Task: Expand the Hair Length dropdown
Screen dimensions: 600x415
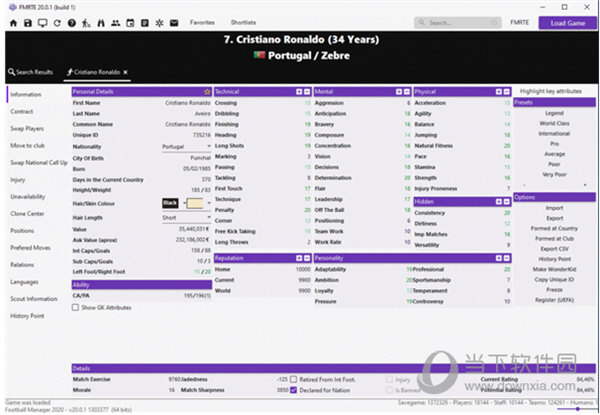Action: 185,216
